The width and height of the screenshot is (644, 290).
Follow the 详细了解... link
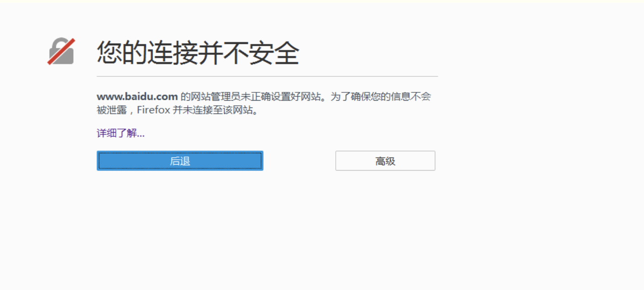[x=121, y=134]
